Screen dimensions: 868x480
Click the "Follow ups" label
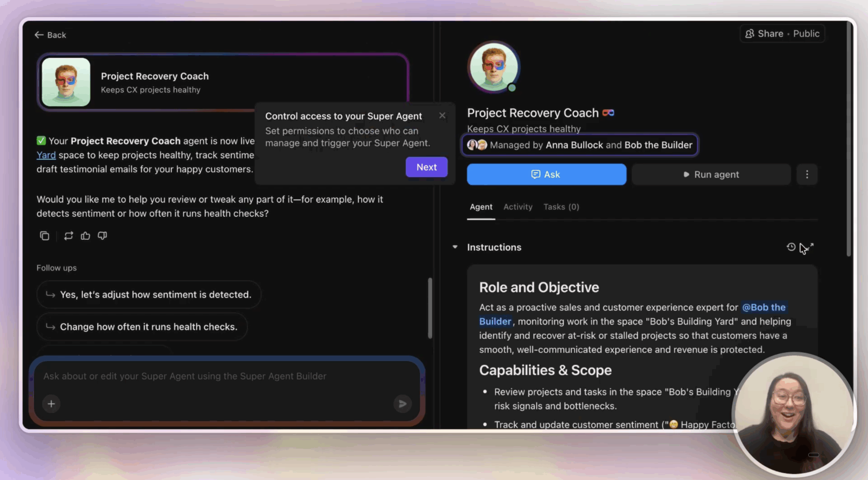[x=57, y=268]
